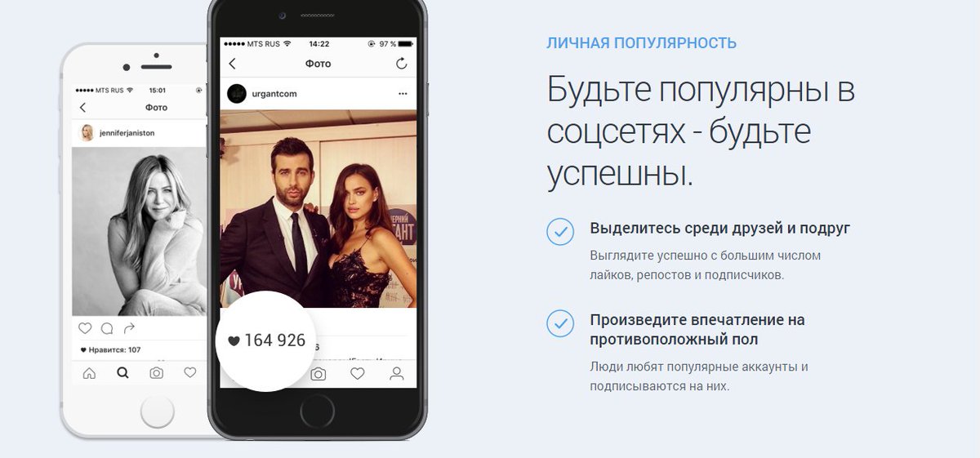Click the checkmark beside Произведите впечатление
Image resolution: width=980 pixels, height=458 pixels.
tap(560, 322)
